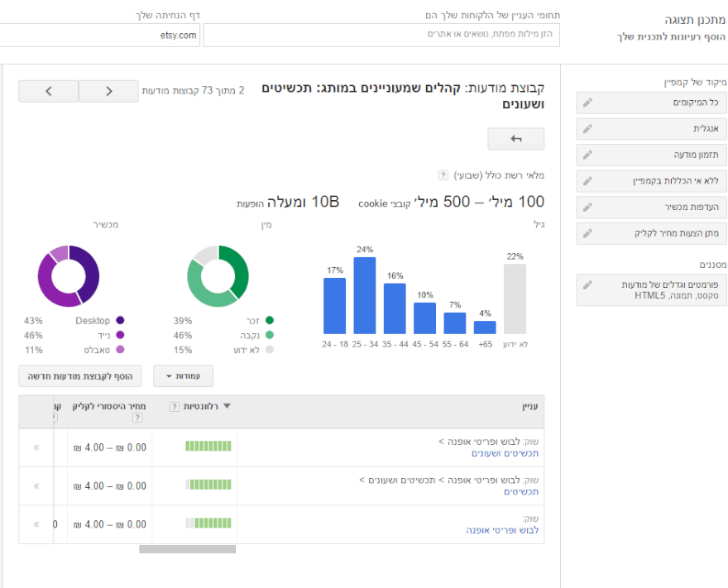Click help icon next to רלוונטיות column
The height and width of the screenshot is (588, 728).
coord(174,406)
